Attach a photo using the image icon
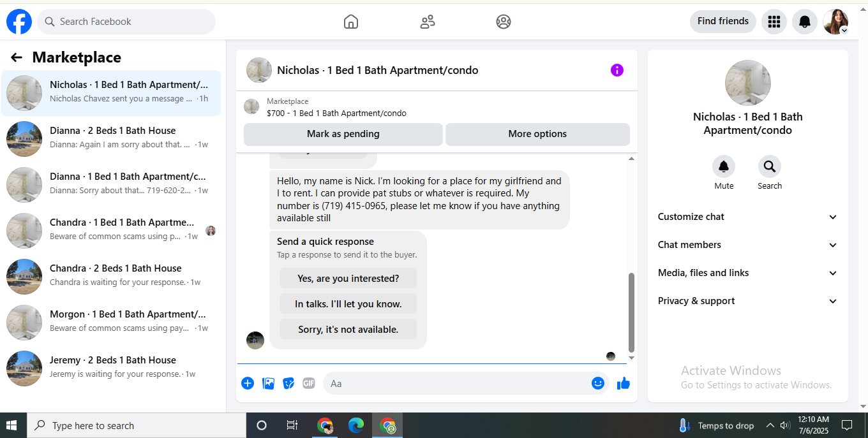The width and height of the screenshot is (868, 438). point(269,383)
